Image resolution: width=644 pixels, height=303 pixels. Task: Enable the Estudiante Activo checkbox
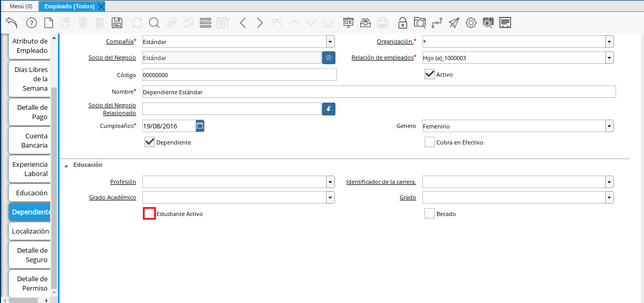(x=149, y=213)
